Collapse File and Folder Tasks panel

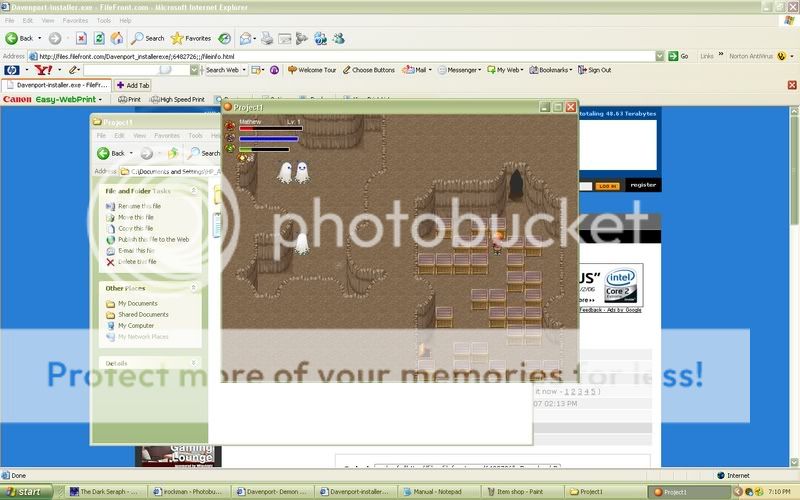click(x=195, y=190)
